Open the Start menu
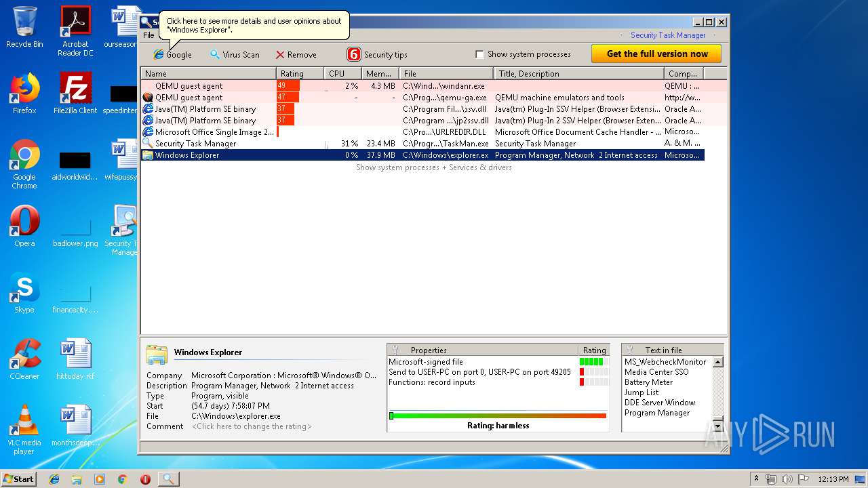This screenshot has width=868, height=488. coord(19,479)
